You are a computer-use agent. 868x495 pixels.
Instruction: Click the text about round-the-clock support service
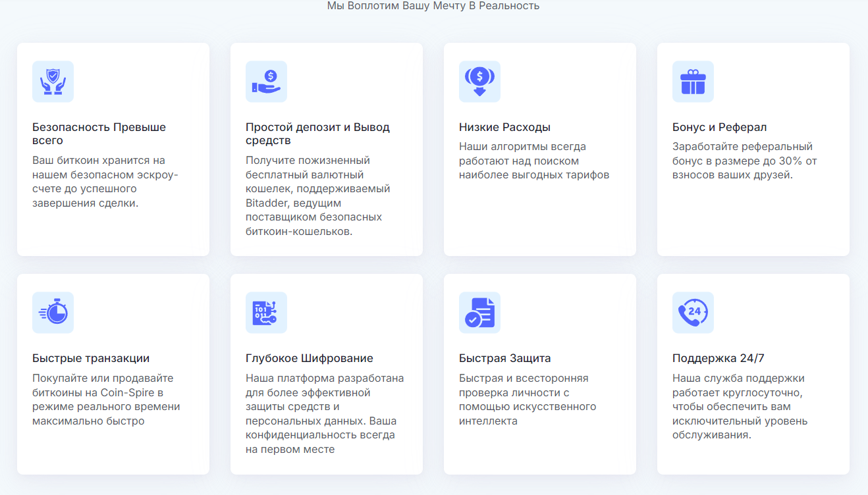pyautogui.click(x=740, y=407)
